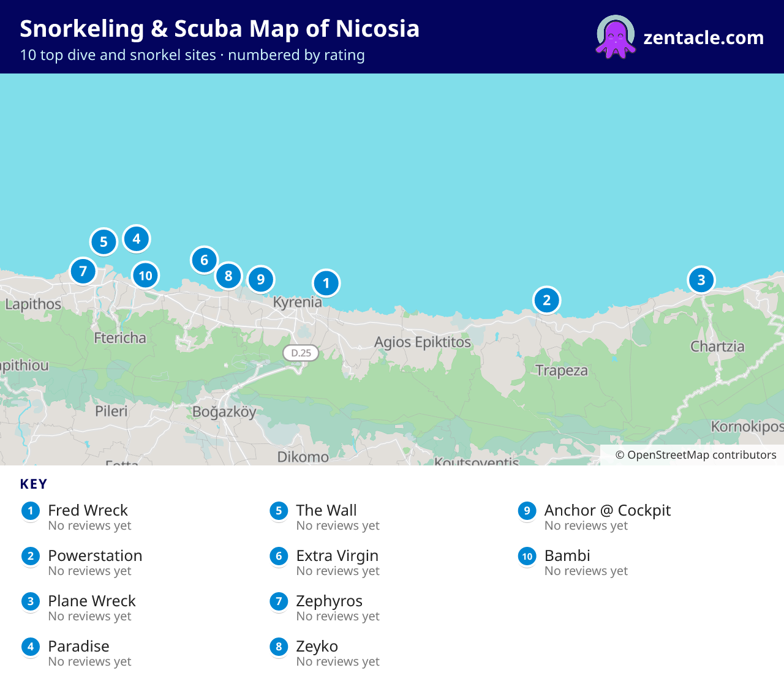Click key badge 3 beside Plane Wreck

(x=31, y=601)
